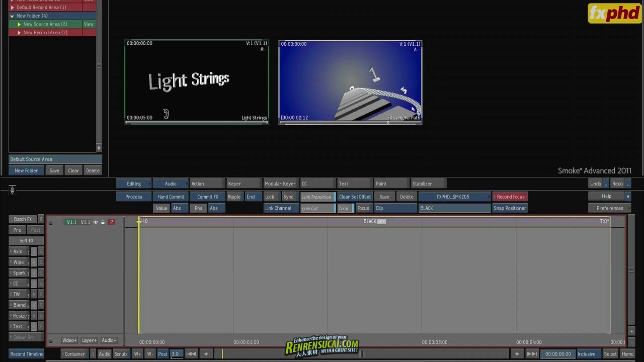The image size is (644, 362).
Task: Open the Modular Keyer module
Action: coord(280,184)
